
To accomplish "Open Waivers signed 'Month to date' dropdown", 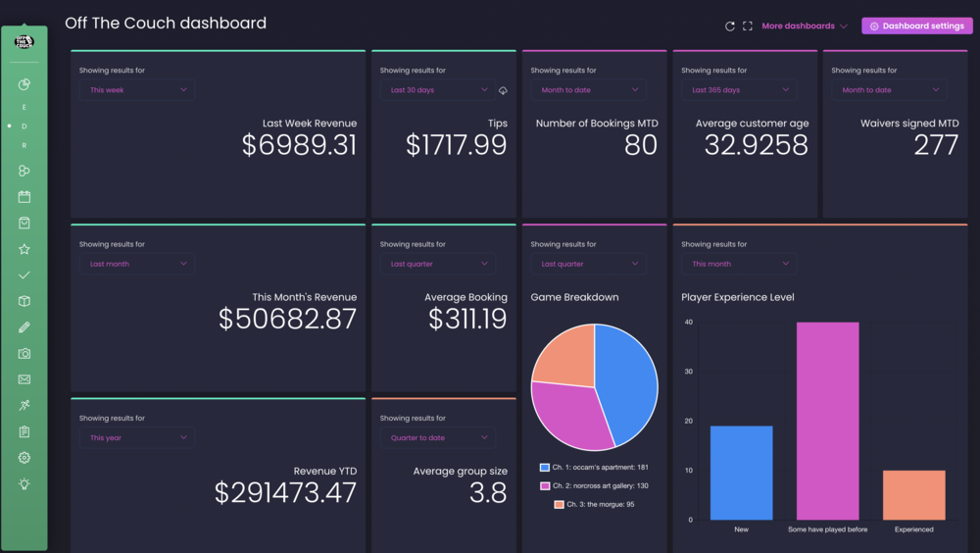I will point(889,90).
